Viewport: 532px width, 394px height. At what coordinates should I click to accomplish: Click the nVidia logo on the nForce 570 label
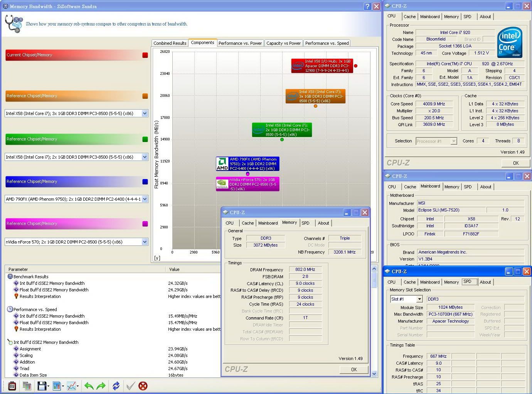coord(222,184)
